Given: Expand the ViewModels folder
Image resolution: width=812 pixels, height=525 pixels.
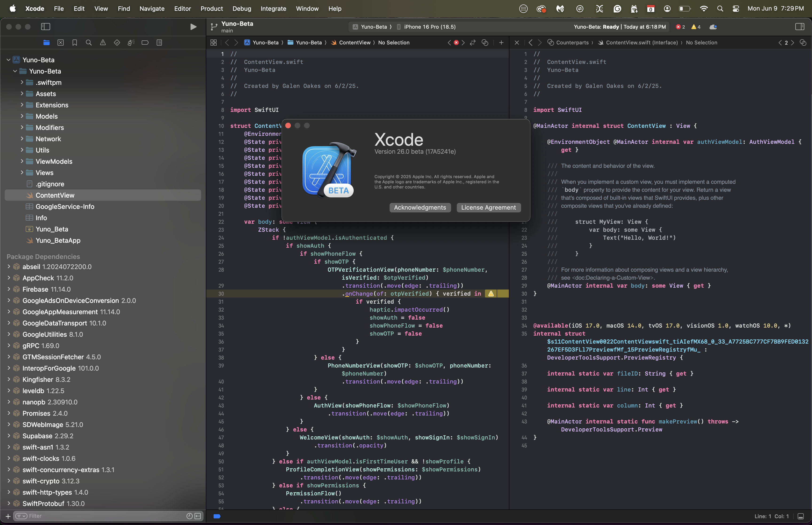Looking at the screenshot, I should (22, 161).
